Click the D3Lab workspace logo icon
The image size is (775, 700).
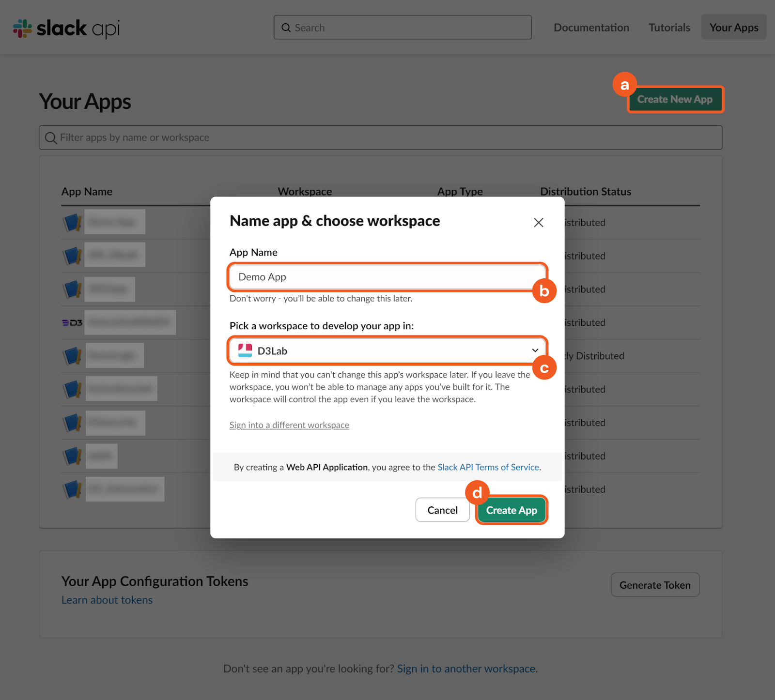coord(245,350)
